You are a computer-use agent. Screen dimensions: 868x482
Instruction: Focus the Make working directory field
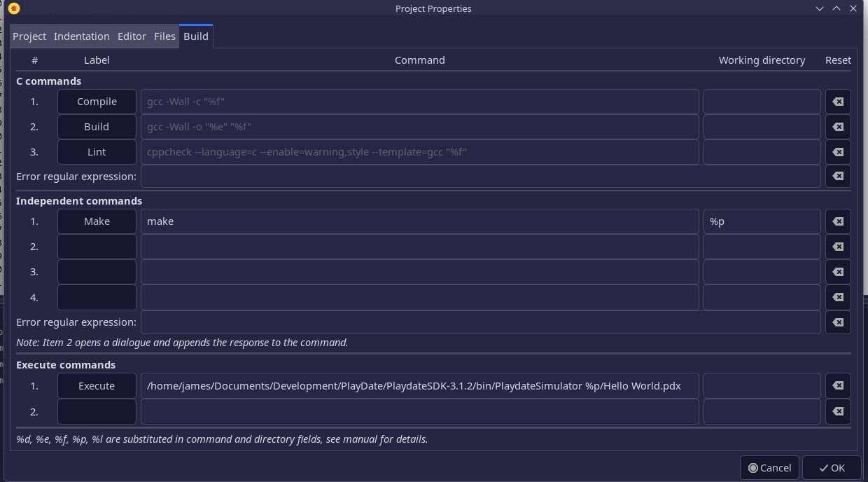pos(762,221)
